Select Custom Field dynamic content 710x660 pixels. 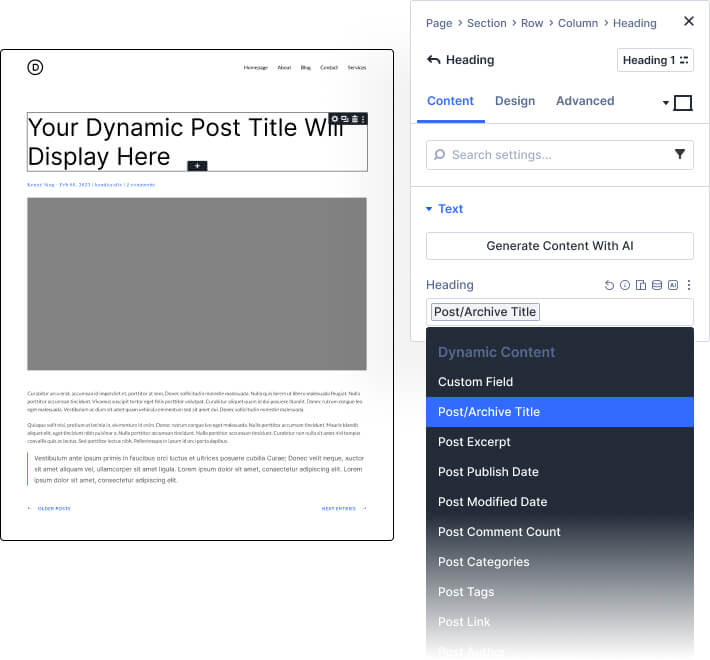560,382
